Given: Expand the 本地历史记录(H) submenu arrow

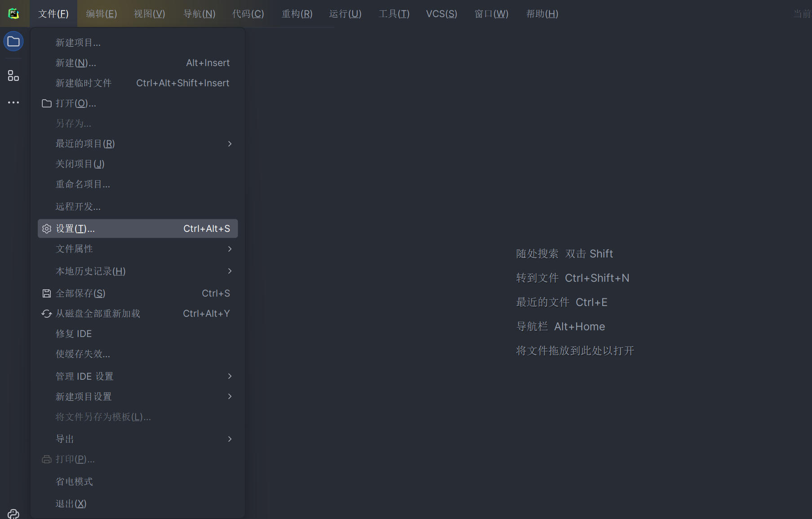Looking at the screenshot, I should click(x=230, y=271).
